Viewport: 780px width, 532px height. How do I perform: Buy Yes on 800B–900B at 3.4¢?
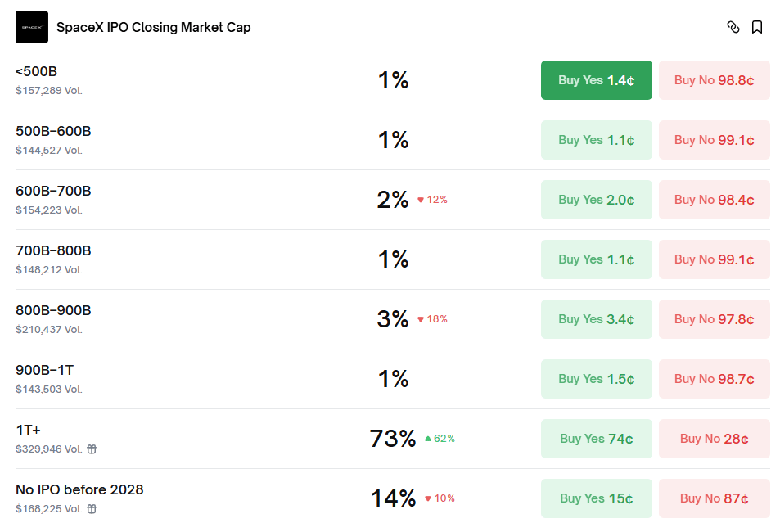point(596,319)
